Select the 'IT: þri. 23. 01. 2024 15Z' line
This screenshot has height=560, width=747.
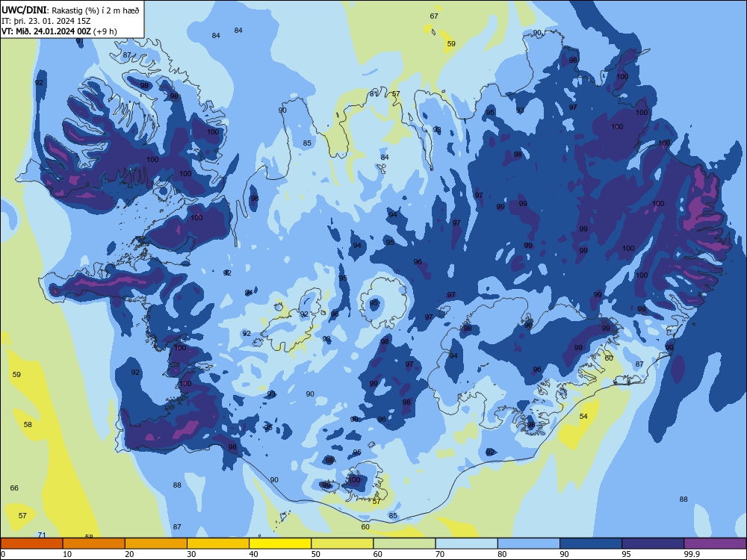click(x=46, y=21)
